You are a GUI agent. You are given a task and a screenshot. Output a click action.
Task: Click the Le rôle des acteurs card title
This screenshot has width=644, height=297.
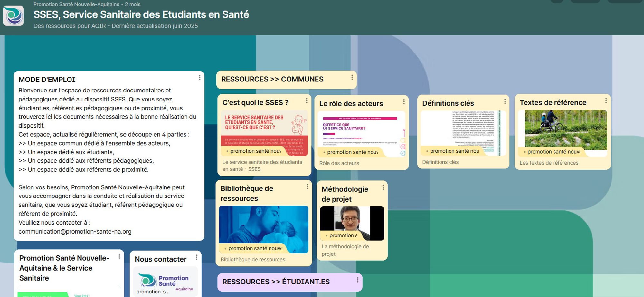pyautogui.click(x=351, y=104)
